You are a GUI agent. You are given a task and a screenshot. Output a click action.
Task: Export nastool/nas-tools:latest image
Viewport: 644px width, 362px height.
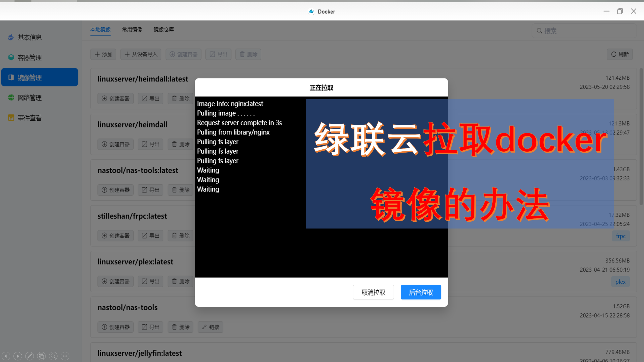(150, 190)
